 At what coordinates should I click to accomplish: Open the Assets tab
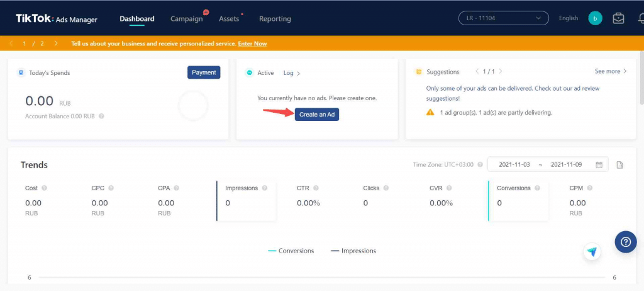[x=229, y=19]
